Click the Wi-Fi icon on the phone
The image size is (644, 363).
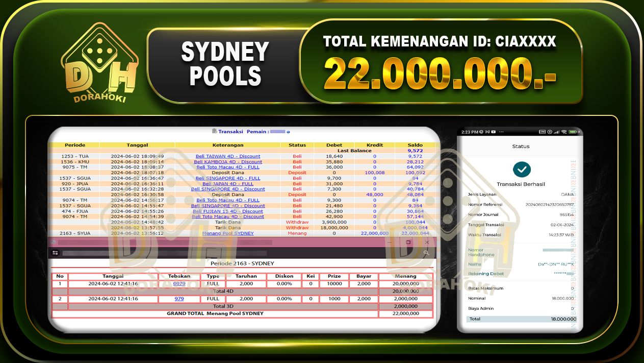coord(563,132)
